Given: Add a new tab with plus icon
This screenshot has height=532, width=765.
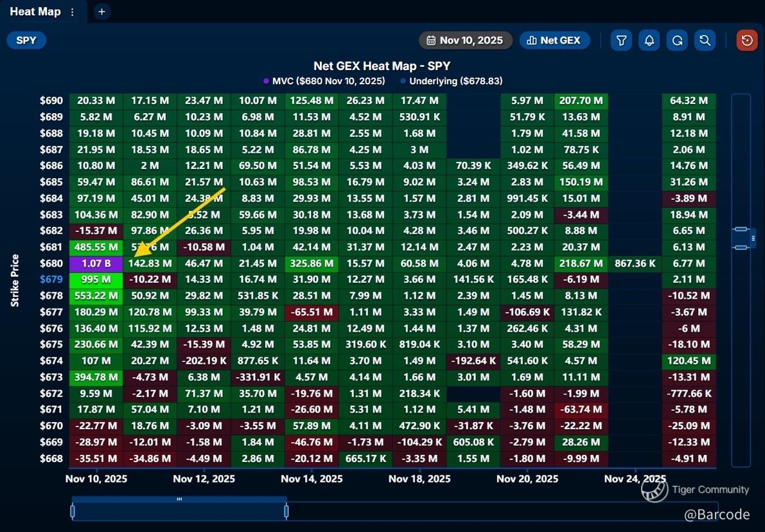Looking at the screenshot, I should click(x=101, y=12).
